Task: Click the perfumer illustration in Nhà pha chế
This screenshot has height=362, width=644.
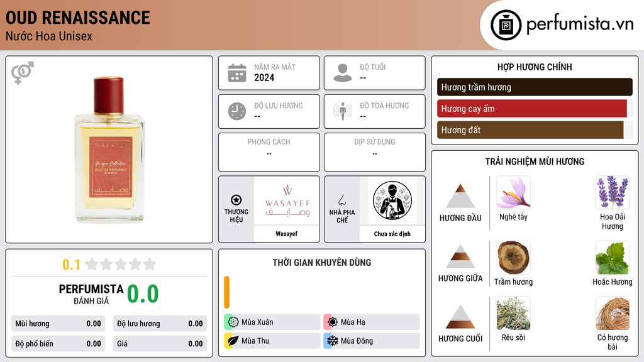Action: [392, 200]
